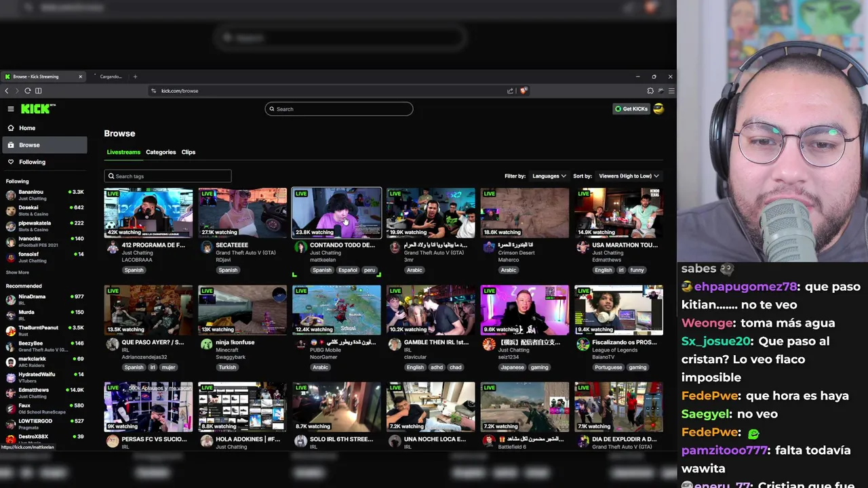Open Bananirou channel in Following list

45,195
